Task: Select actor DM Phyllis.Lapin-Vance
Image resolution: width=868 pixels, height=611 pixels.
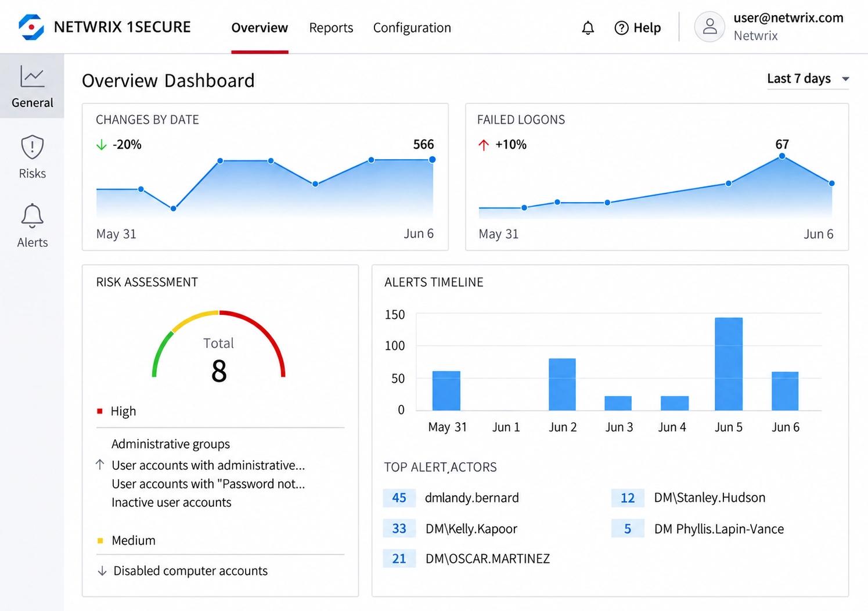Action: click(x=719, y=529)
